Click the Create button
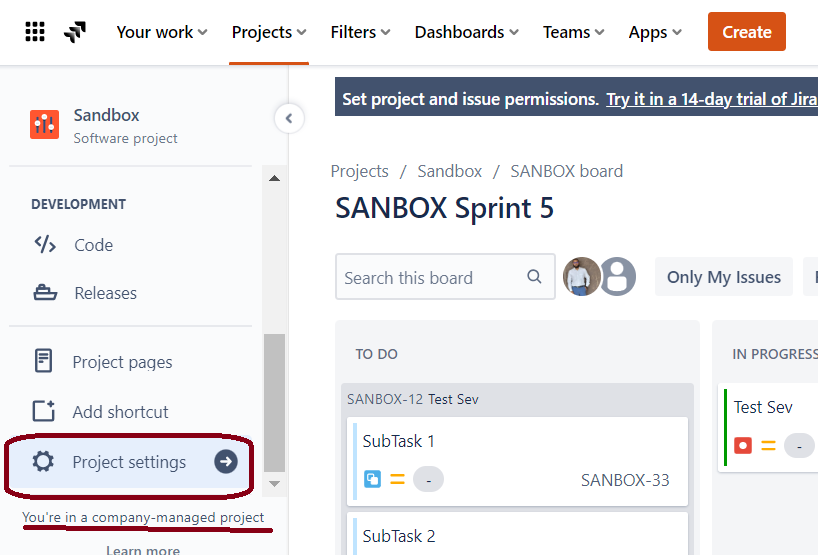818x555 pixels. [747, 32]
